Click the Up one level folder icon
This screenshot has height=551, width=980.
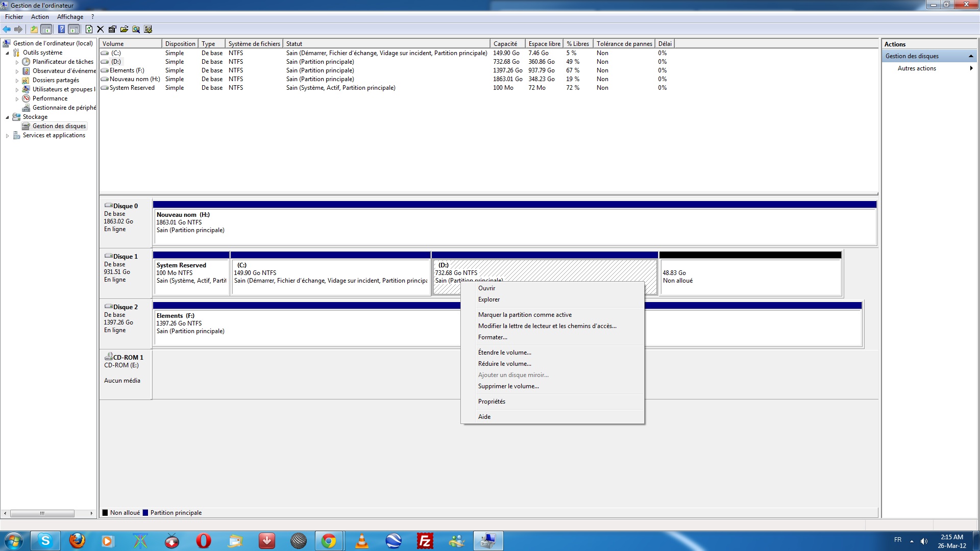pos(34,30)
